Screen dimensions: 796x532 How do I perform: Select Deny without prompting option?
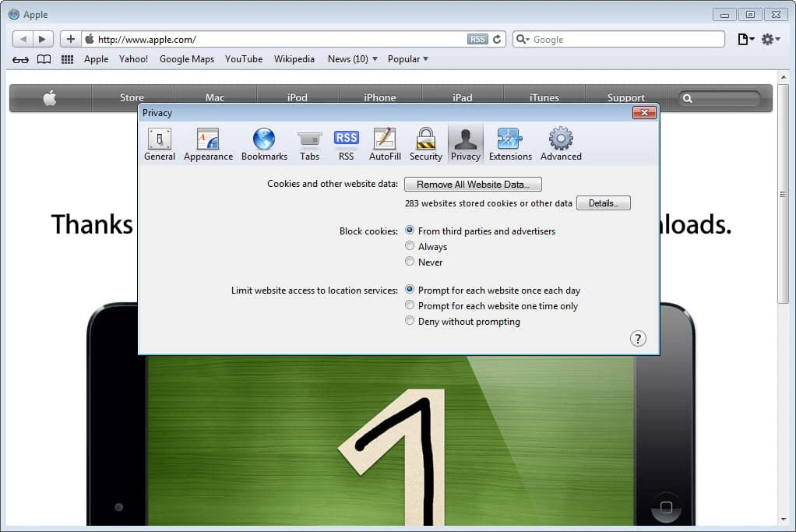[x=410, y=321]
